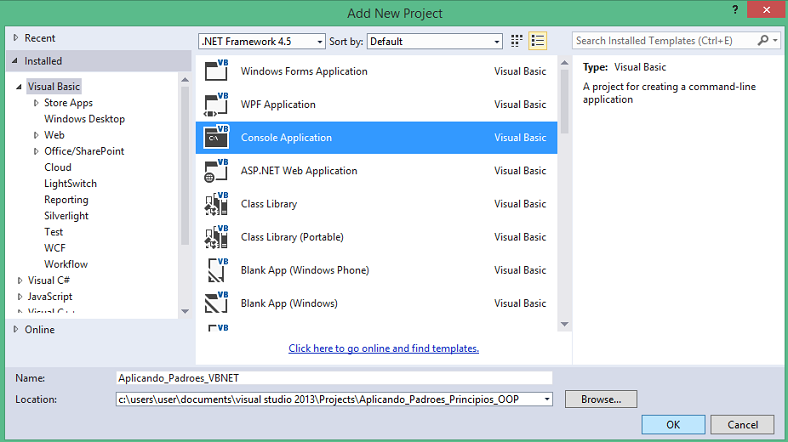Select the Visual C# tree label
The height and width of the screenshot is (442, 788).
pyautogui.click(x=49, y=280)
